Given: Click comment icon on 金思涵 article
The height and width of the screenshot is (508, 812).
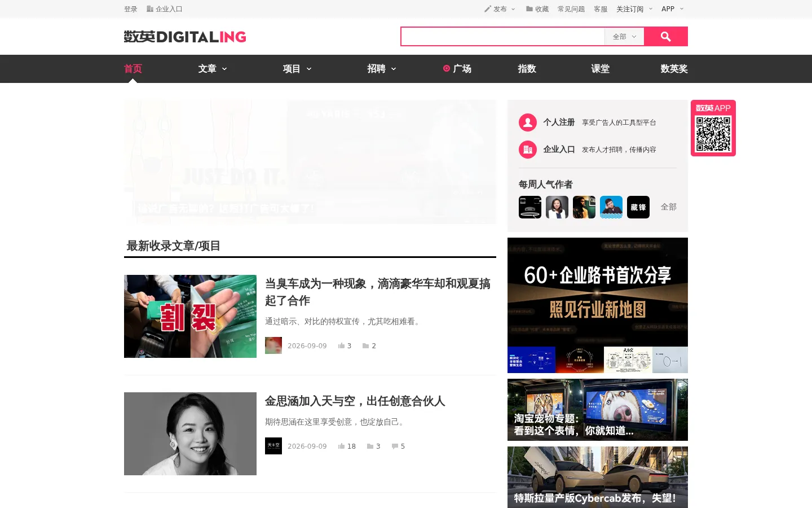Looking at the screenshot, I should coord(395,446).
